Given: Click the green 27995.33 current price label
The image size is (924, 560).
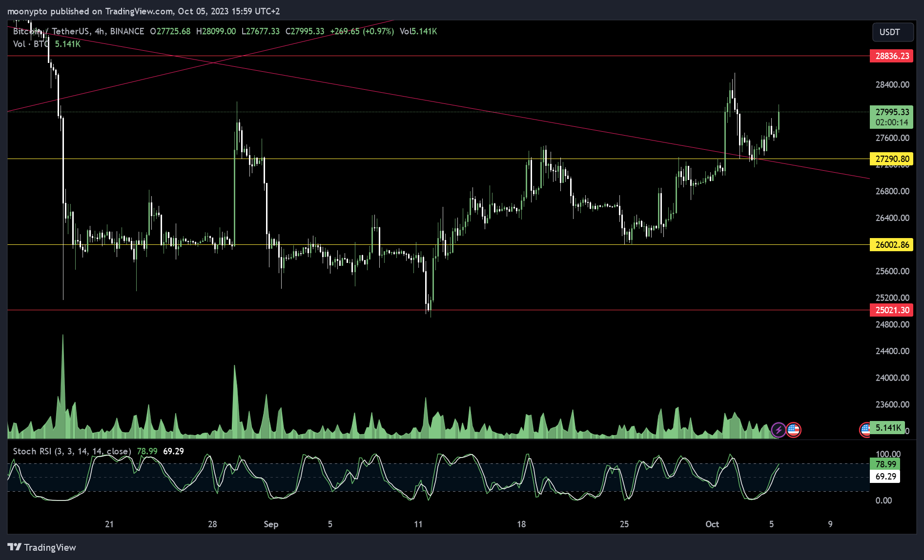Looking at the screenshot, I should click(892, 112).
